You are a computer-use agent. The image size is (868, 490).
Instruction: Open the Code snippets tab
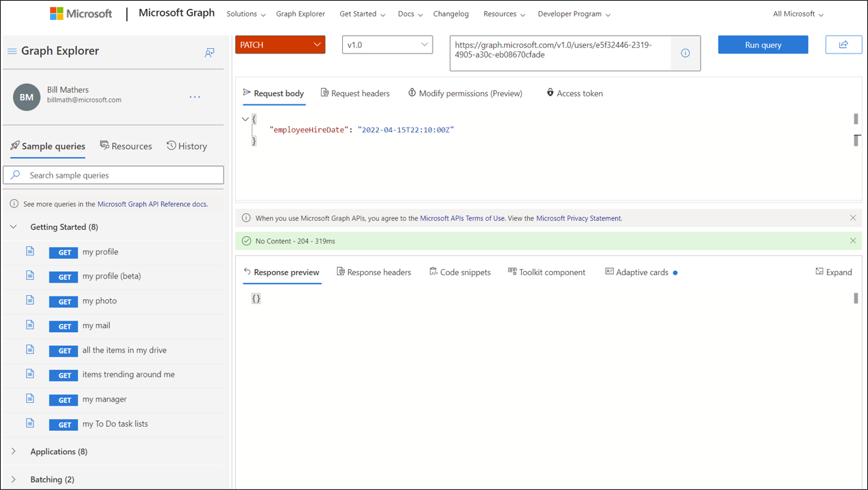coord(460,272)
